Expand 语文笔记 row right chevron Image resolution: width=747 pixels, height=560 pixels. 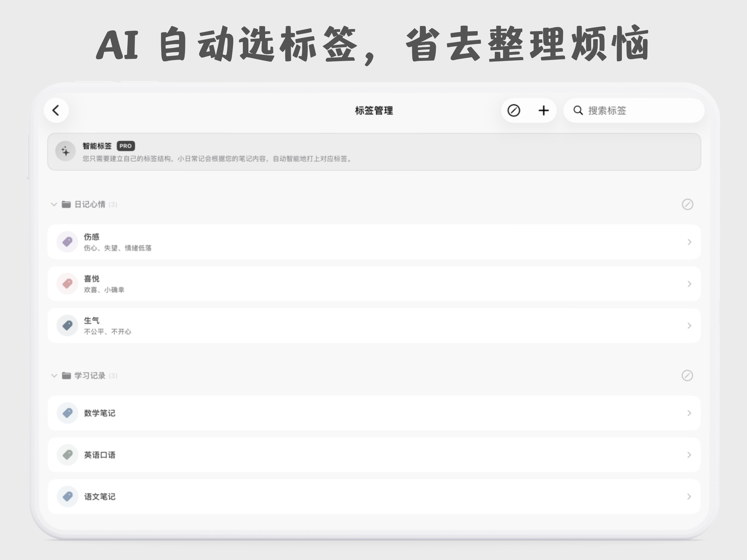point(689,497)
